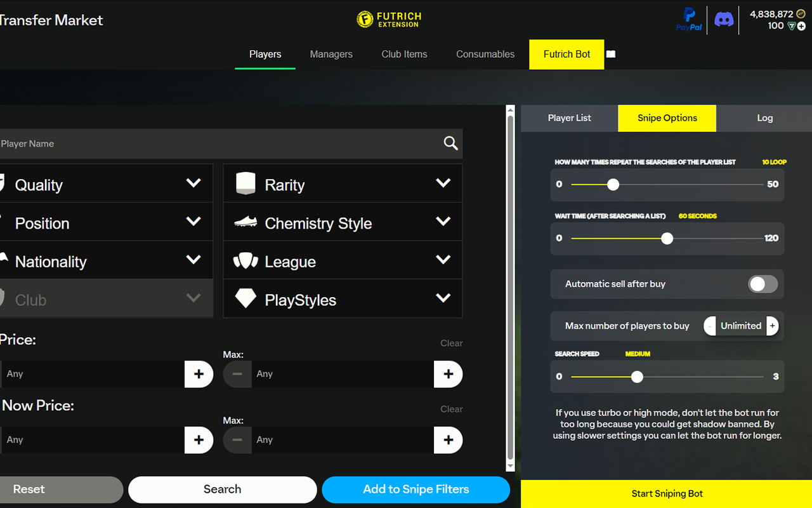This screenshot has width=812, height=508.
Task: Click the Futrich Extension logo
Action: coord(389,19)
